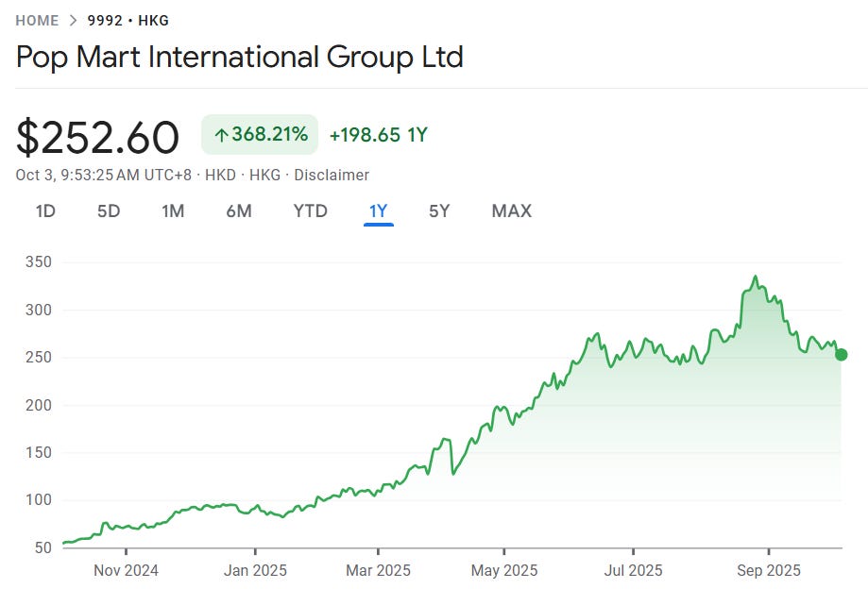The image size is (868, 589).
Task: Select the 1D time range tab
Action: pyautogui.click(x=45, y=210)
